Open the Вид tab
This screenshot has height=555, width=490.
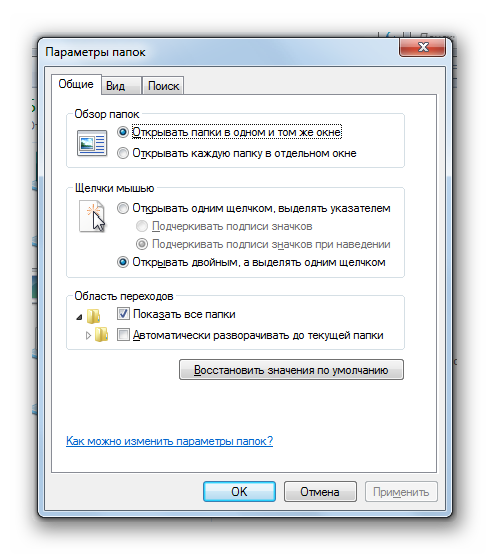tap(121, 86)
